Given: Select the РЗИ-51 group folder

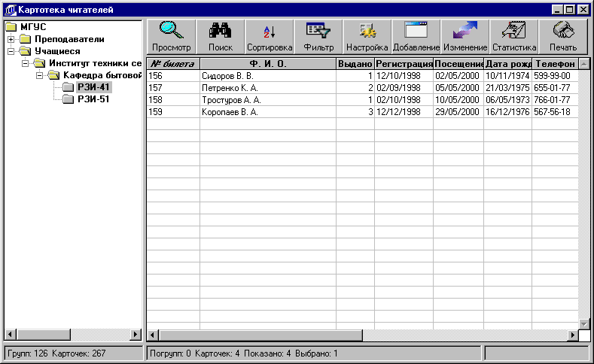Looking at the screenshot, I should pos(93,99).
